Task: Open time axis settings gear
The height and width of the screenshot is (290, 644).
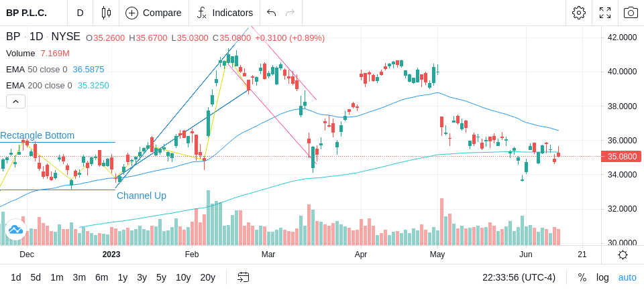Action: (623, 255)
